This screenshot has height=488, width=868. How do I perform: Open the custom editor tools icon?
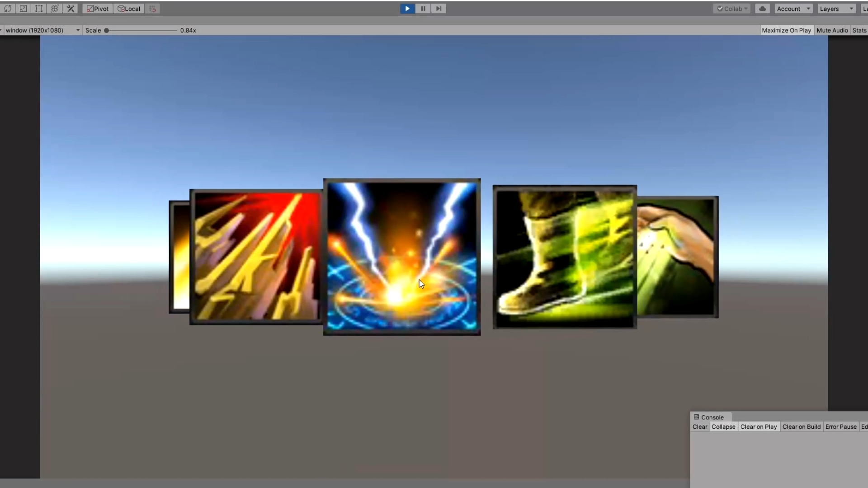(x=71, y=9)
